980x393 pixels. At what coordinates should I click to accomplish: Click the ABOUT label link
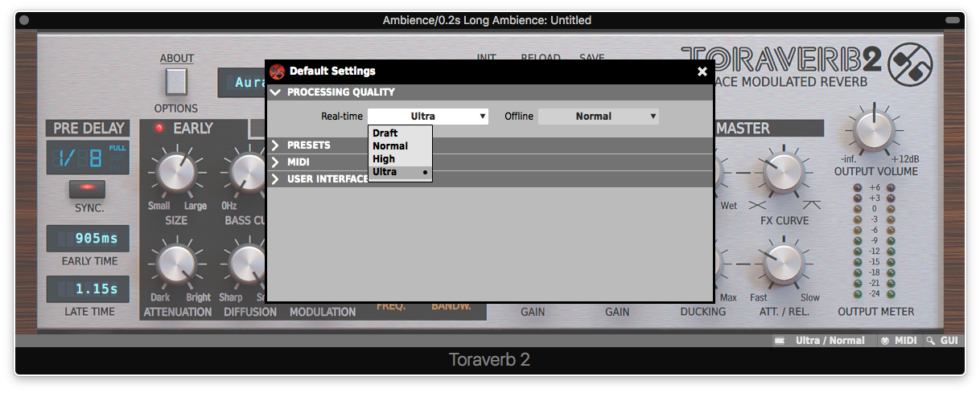(176, 58)
